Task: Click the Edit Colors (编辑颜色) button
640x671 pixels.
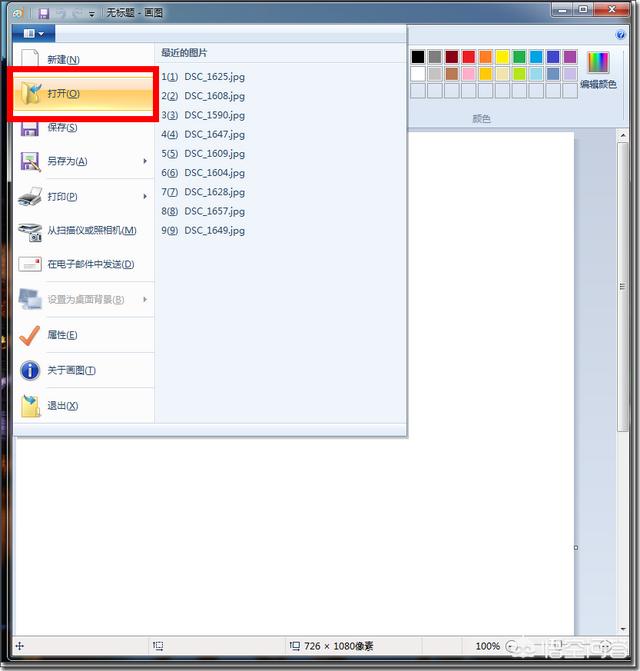Action: (x=599, y=69)
